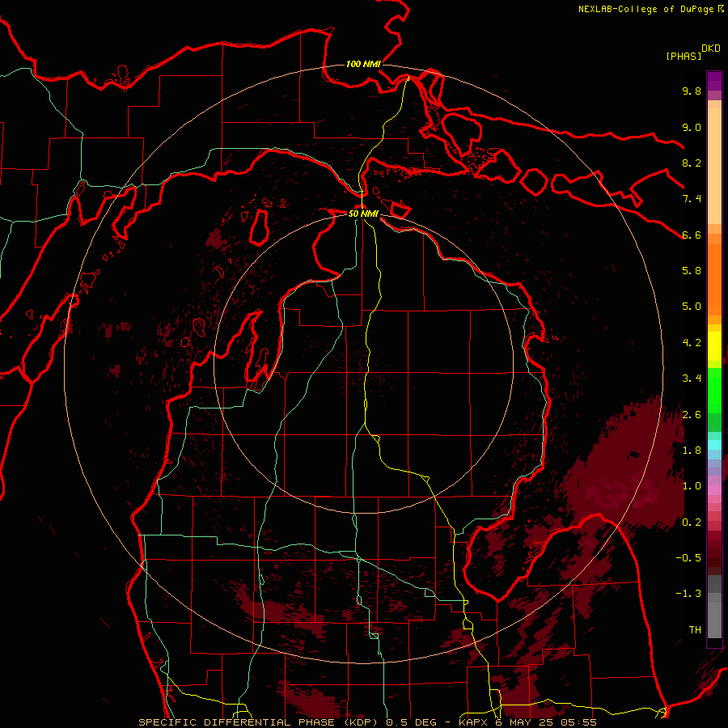The height and width of the screenshot is (728, 728).
Task: Click the 0.2 legend value
Action: pyautogui.click(x=692, y=523)
